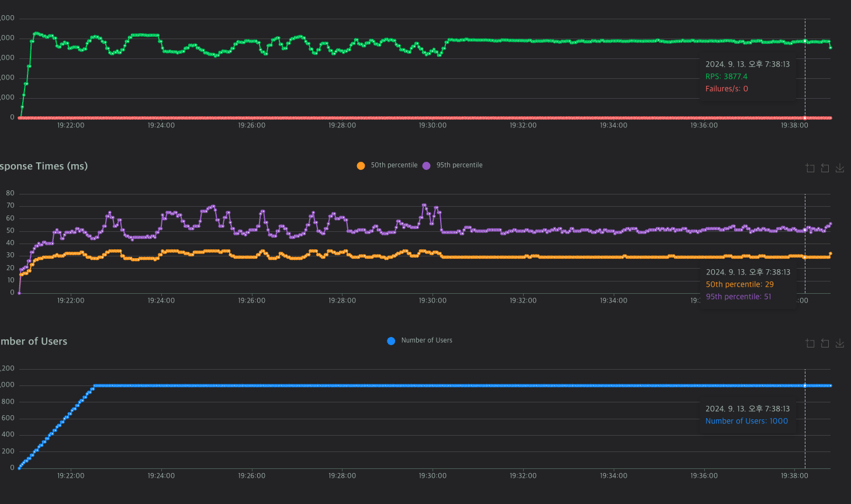Select the highlighted Number of Users point at 7:38:13
Screen dimensions: 851x504
pyautogui.click(x=805, y=385)
